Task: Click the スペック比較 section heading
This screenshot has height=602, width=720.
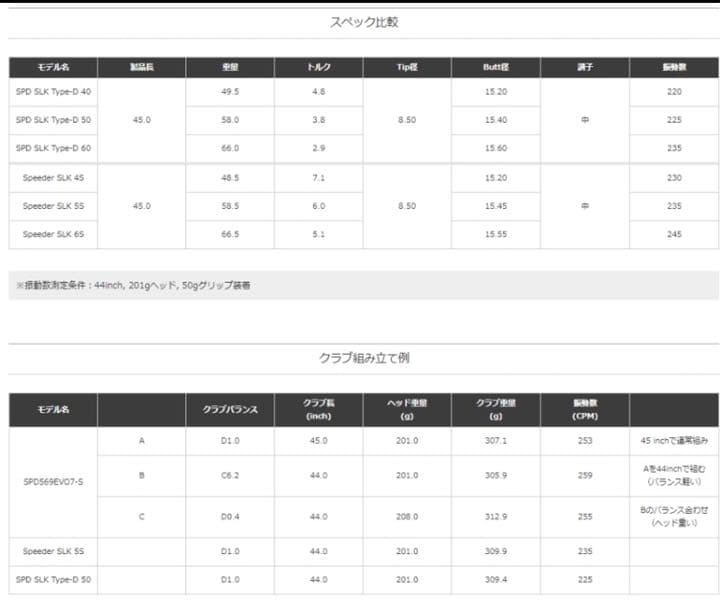Action: [x=364, y=21]
